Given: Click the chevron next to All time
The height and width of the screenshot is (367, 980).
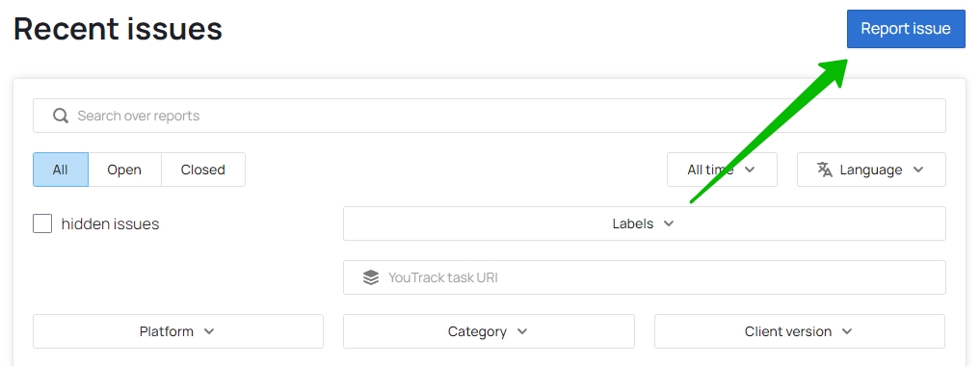Looking at the screenshot, I should pyautogui.click(x=750, y=170).
